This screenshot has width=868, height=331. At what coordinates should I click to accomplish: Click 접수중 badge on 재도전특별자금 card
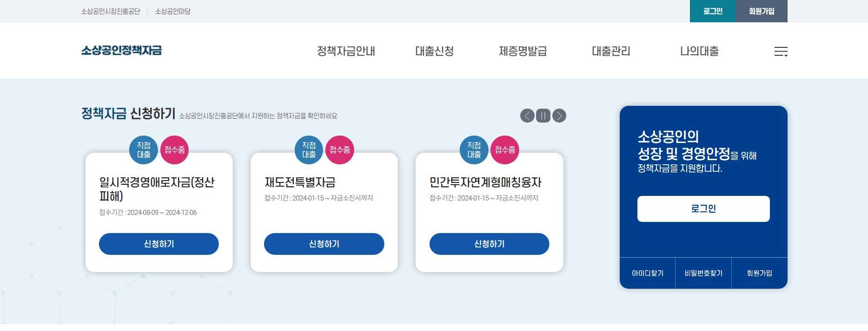pos(340,150)
